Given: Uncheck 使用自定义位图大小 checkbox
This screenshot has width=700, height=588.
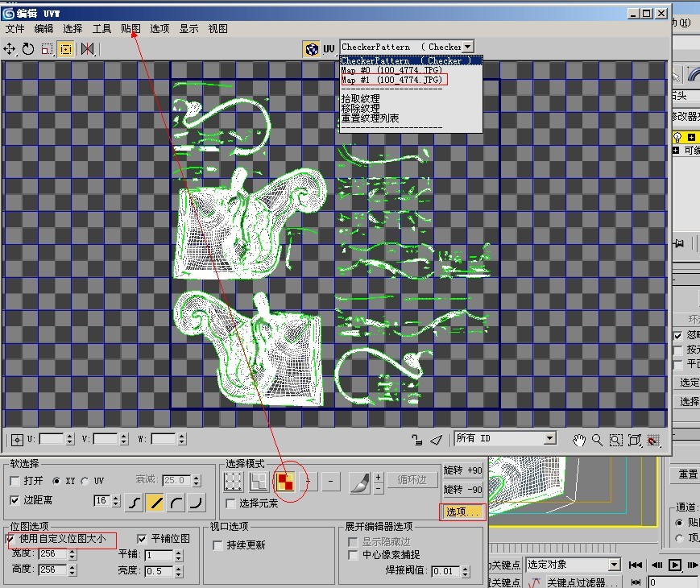Looking at the screenshot, I should click(11, 538).
